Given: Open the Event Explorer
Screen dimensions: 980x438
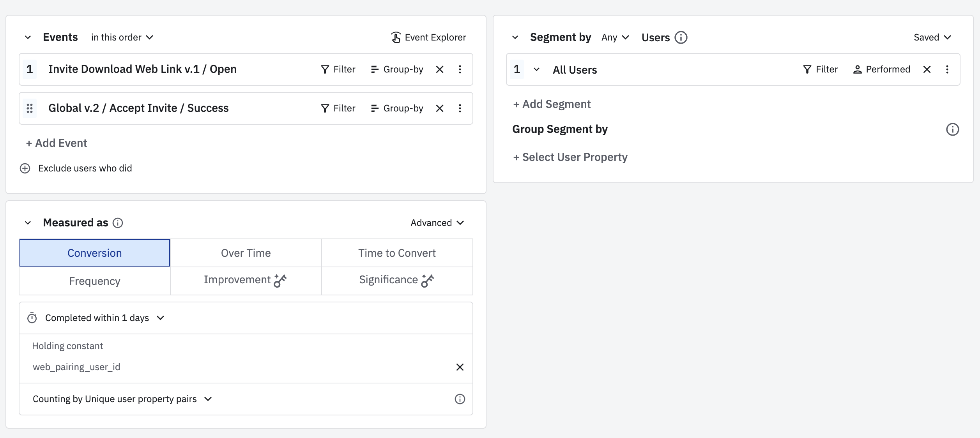Looking at the screenshot, I should [x=428, y=37].
